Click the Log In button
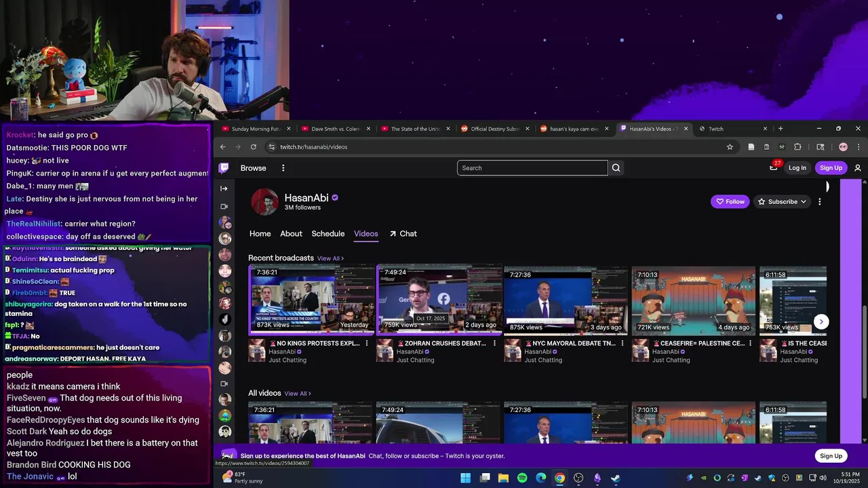The width and height of the screenshot is (868, 488). (x=797, y=168)
